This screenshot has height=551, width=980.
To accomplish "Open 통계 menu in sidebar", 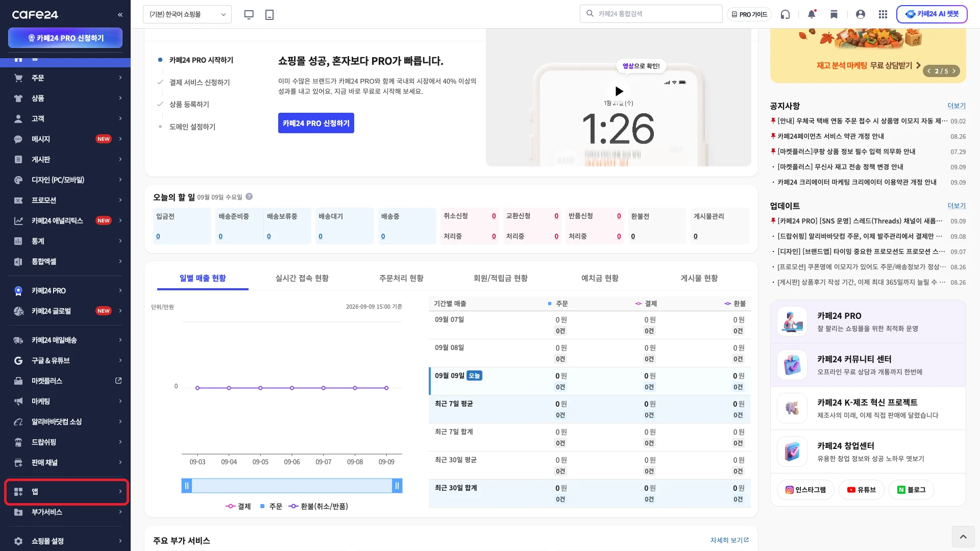I will coord(65,241).
